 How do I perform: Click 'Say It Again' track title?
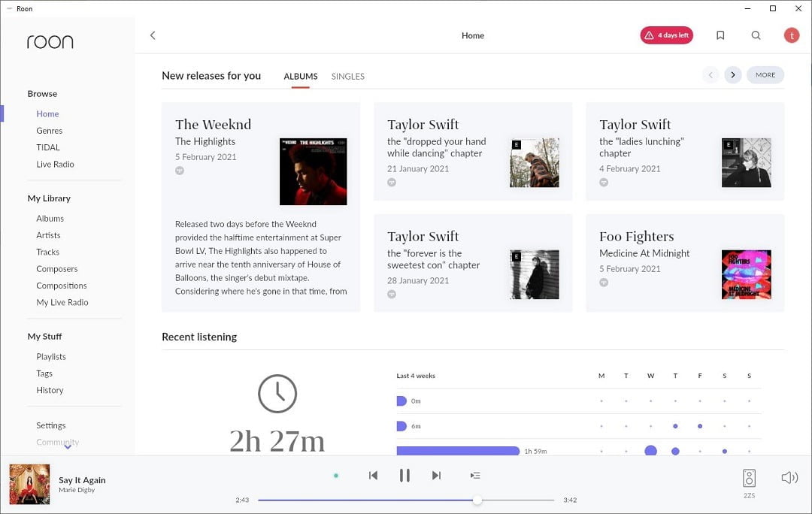tap(82, 480)
